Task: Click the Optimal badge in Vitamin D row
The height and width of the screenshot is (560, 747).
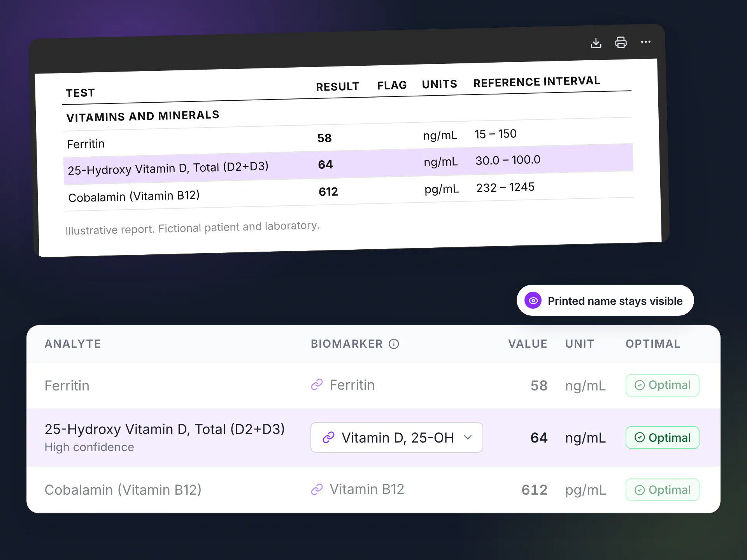Action: click(x=662, y=437)
